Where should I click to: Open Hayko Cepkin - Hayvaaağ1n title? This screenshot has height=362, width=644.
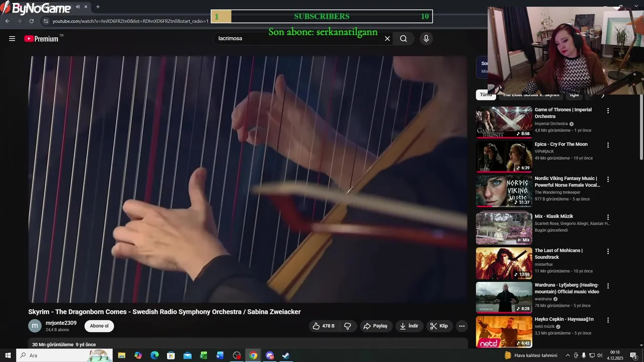click(x=564, y=319)
